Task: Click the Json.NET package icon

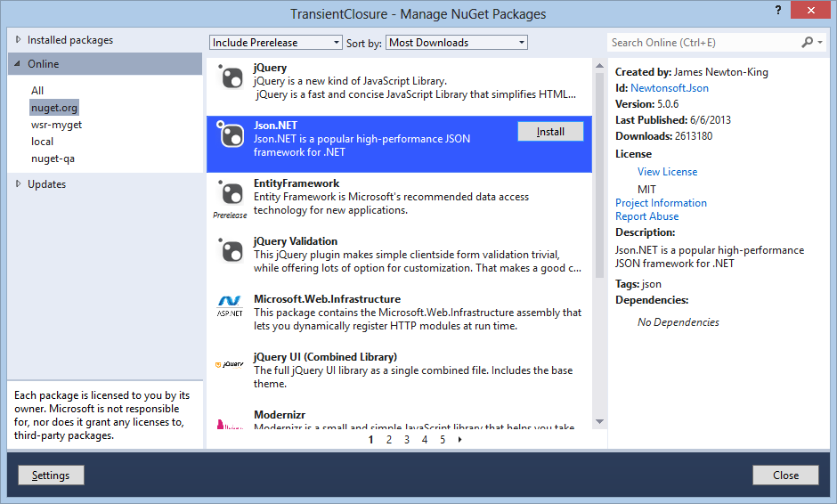Action: pyautogui.click(x=232, y=136)
